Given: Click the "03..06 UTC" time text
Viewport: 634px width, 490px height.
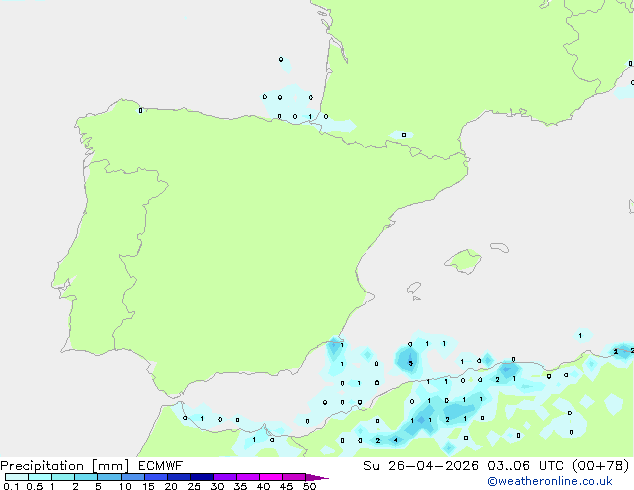Looking at the screenshot, I should [525, 466].
